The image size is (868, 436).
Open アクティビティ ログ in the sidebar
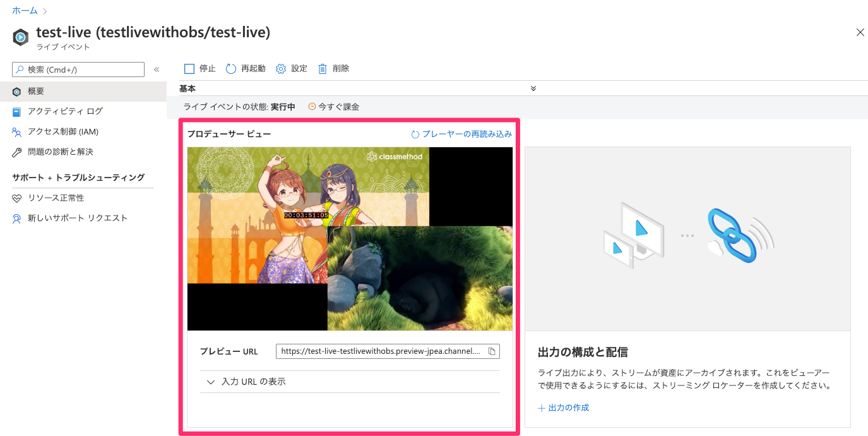[x=83, y=111]
